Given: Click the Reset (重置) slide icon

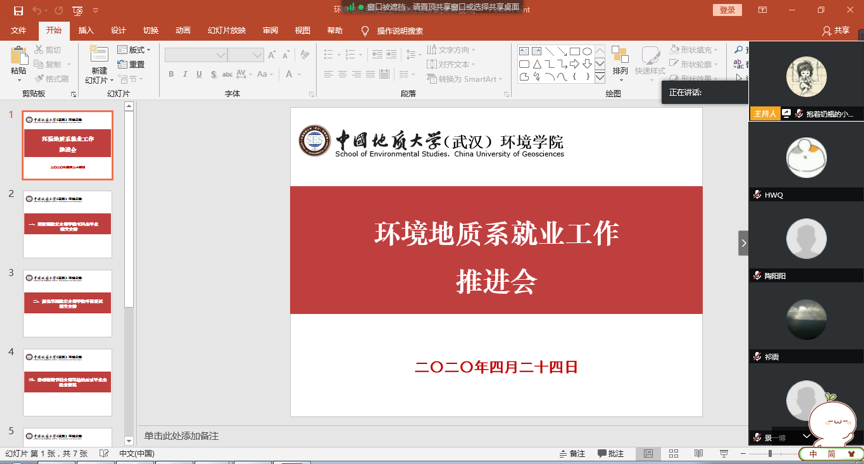Looking at the screenshot, I should click(x=131, y=64).
